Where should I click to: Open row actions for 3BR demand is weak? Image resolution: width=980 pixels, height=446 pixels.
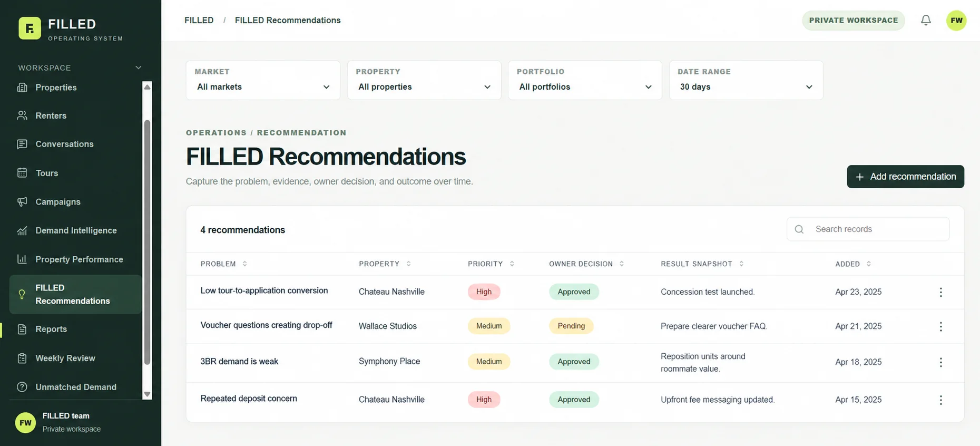click(940, 362)
